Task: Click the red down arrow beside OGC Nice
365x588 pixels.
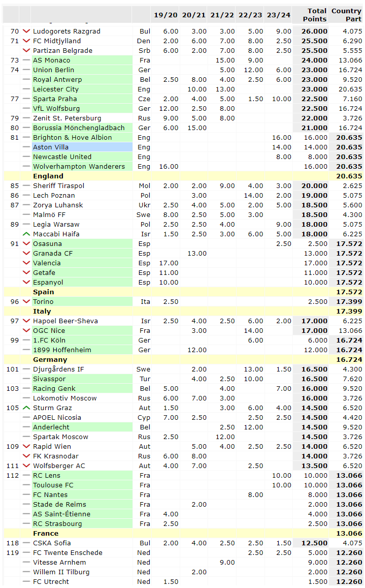Action: point(26,330)
